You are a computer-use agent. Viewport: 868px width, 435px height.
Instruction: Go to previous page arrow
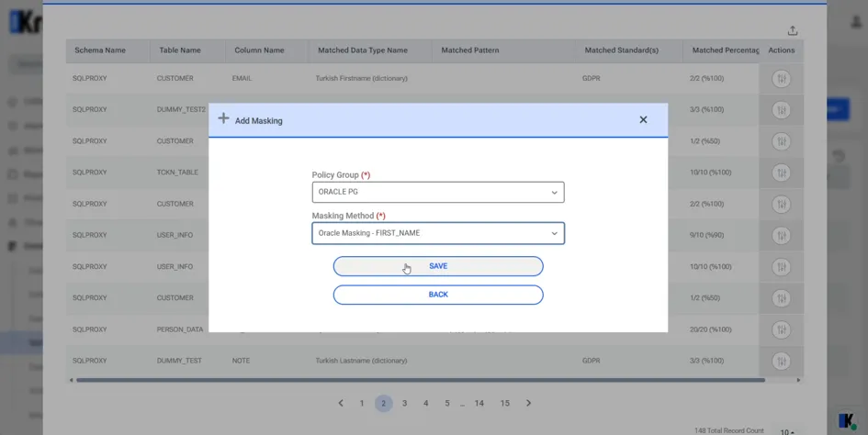click(x=341, y=403)
